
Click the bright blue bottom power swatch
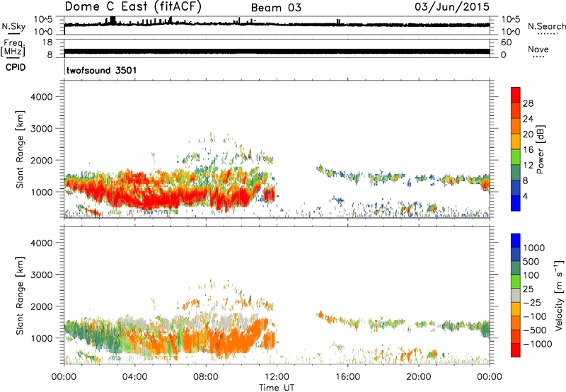[516, 204]
